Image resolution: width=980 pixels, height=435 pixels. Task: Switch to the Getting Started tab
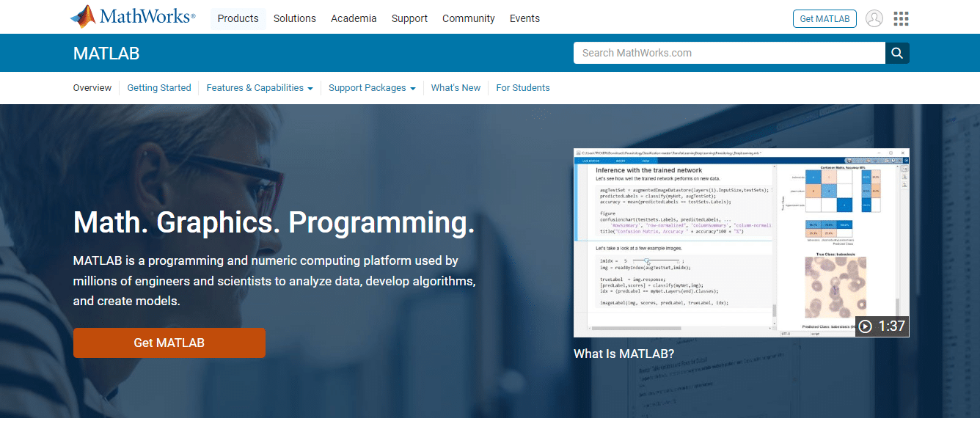(x=159, y=88)
